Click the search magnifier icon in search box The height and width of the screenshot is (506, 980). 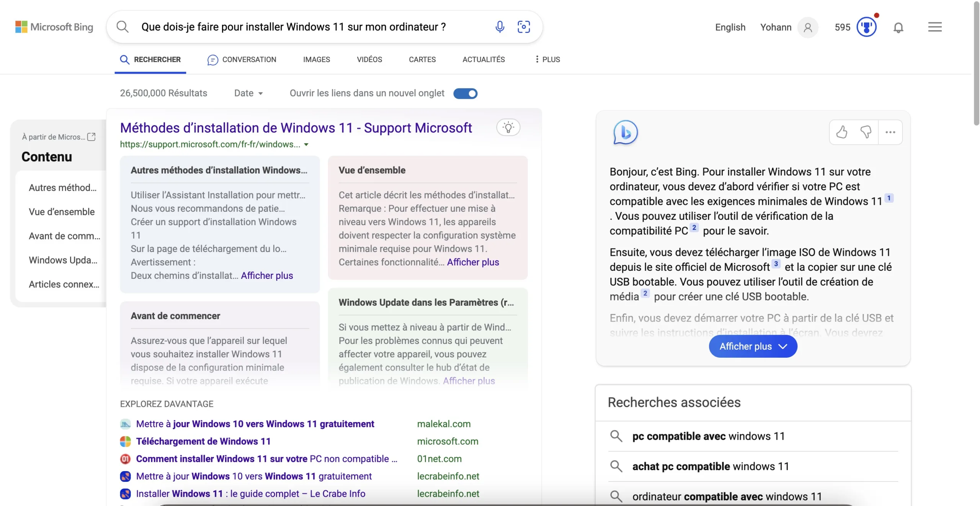coord(122,27)
